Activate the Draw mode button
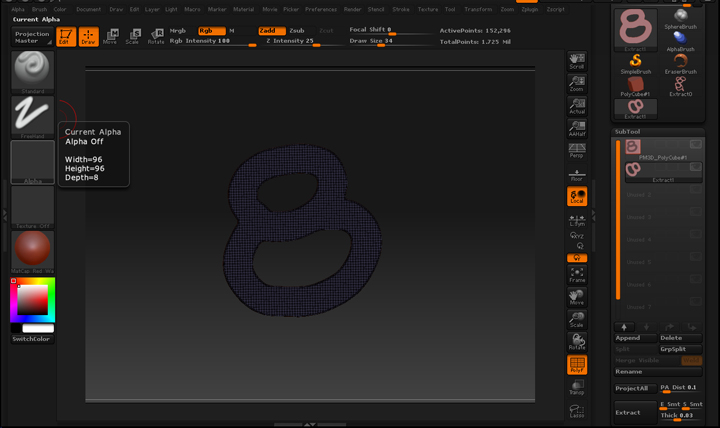 [88, 37]
